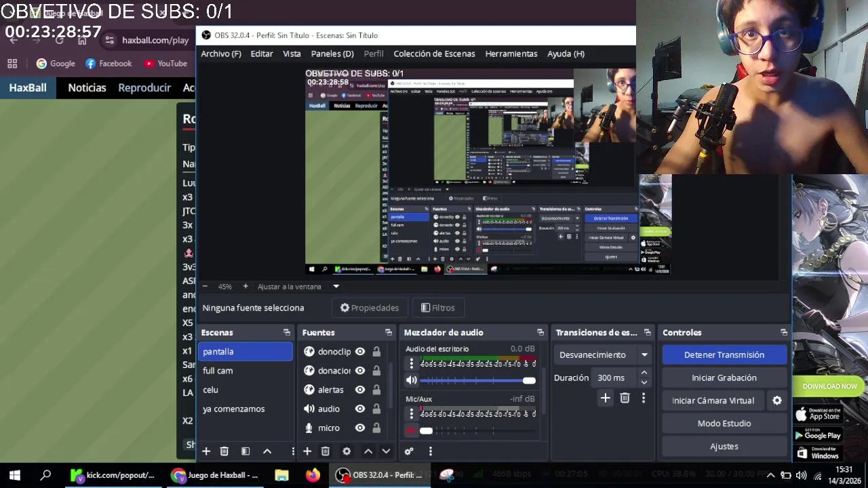868x488 pixels.
Task: Click the Filtros button
Action: (x=437, y=308)
